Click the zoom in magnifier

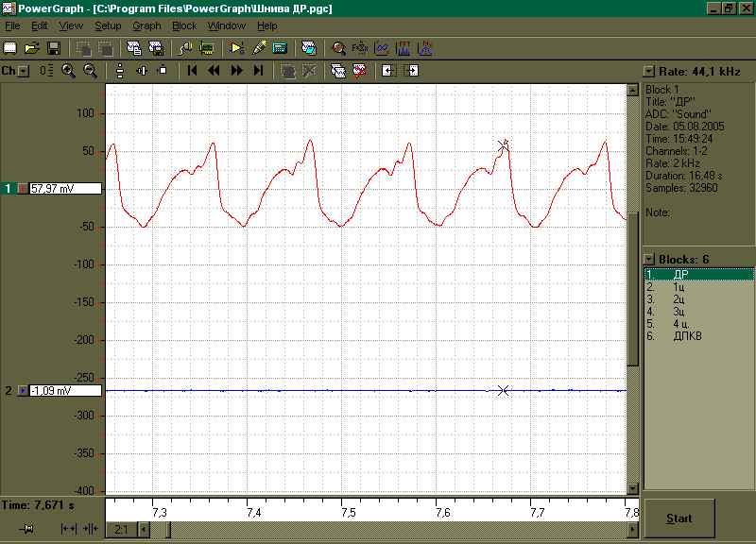click(x=68, y=71)
